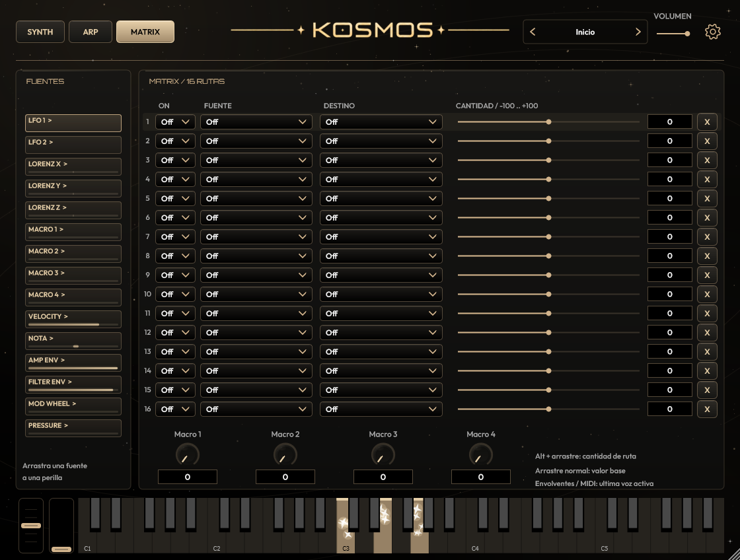Clear route 8 with its X button

[x=707, y=256]
